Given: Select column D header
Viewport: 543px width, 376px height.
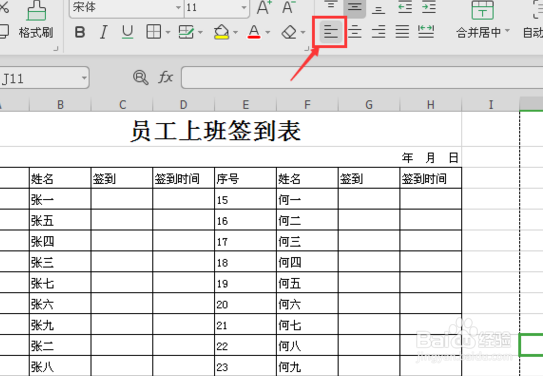Looking at the screenshot, I should click(x=184, y=105).
